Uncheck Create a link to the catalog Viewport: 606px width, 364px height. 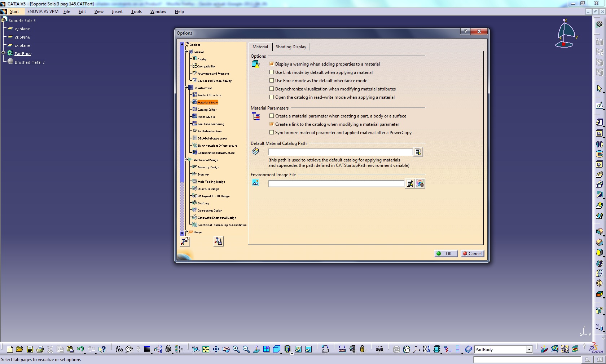(272, 124)
